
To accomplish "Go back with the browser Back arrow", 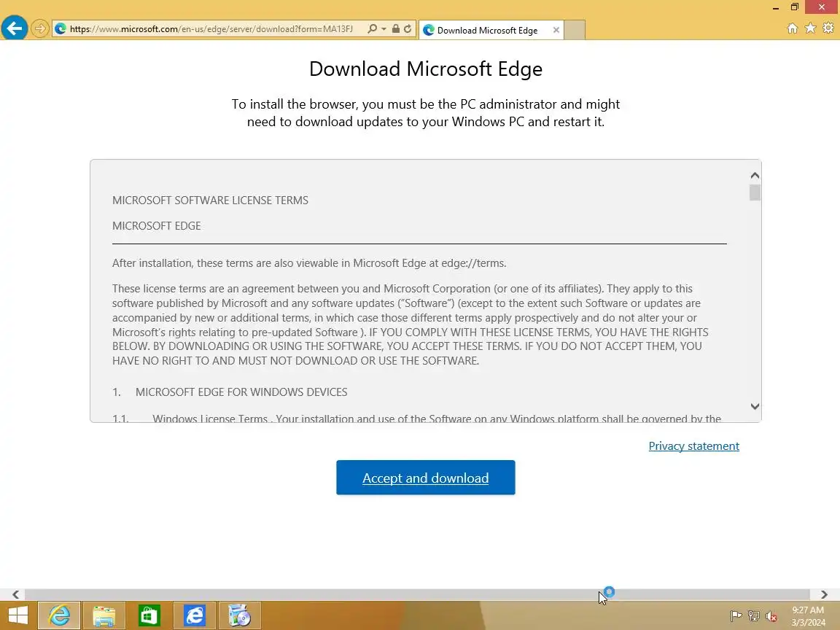I will point(15,27).
